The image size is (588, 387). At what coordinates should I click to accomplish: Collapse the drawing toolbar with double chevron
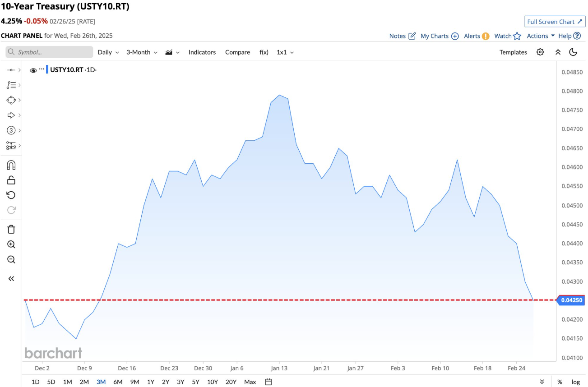11,279
